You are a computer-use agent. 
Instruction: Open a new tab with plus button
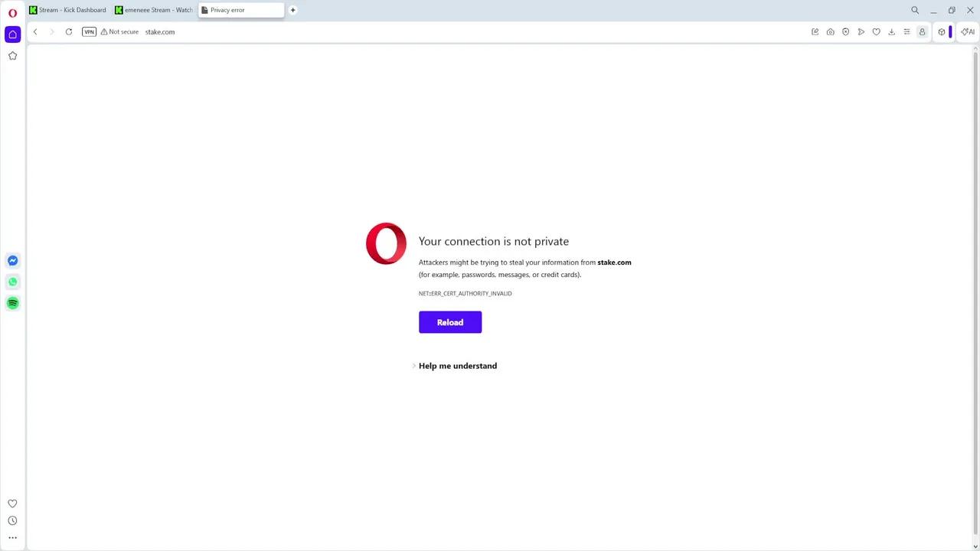[x=292, y=10]
